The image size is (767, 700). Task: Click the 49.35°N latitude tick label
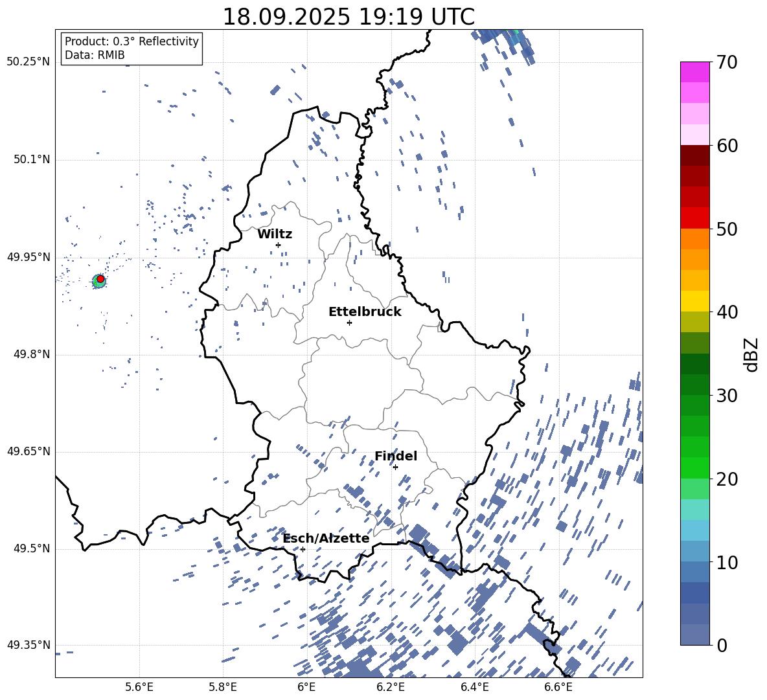pyautogui.click(x=28, y=645)
